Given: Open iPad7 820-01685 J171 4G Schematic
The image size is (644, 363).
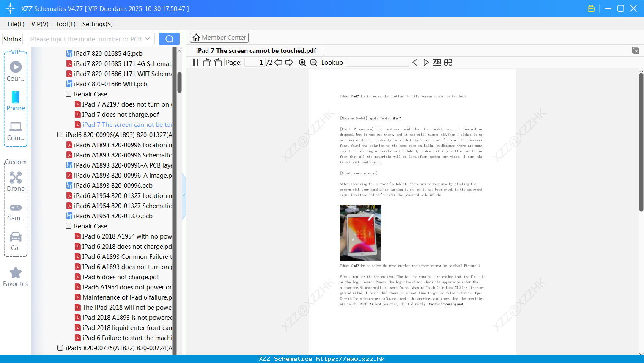Looking at the screenshot, I should [119, 63].
